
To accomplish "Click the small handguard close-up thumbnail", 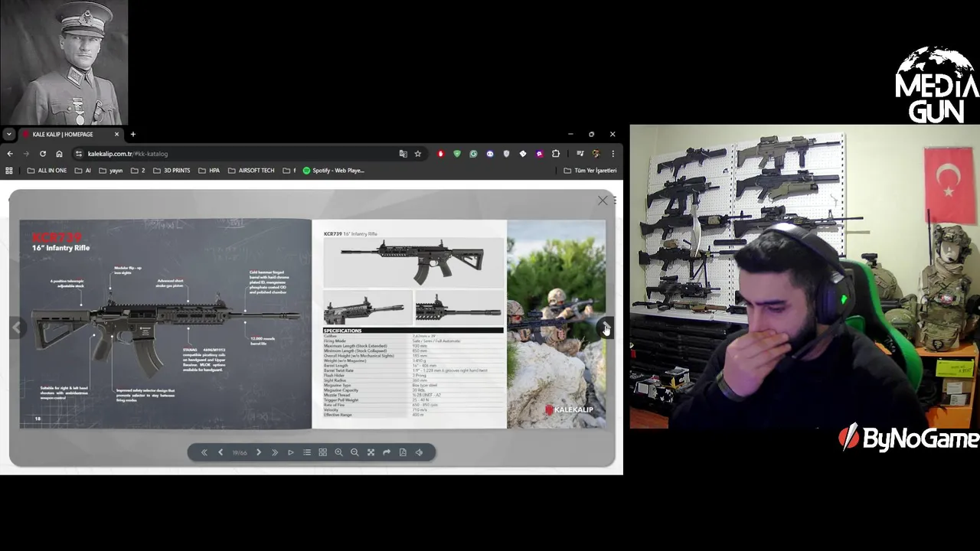I will point(459,308).
